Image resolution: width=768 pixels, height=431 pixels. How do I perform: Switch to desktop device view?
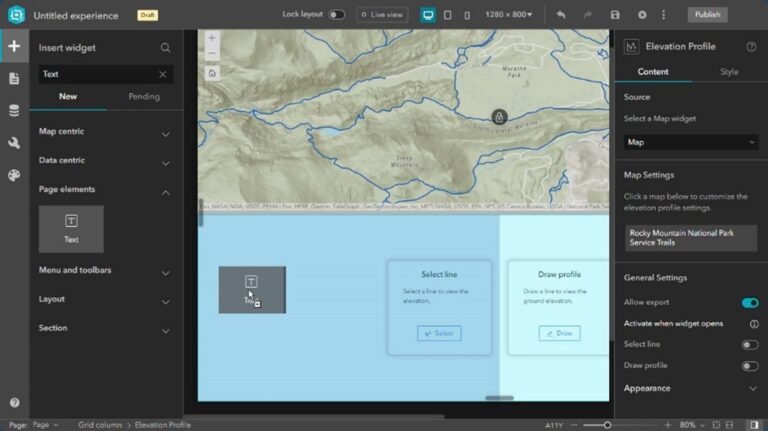click(x=428, y=15)
